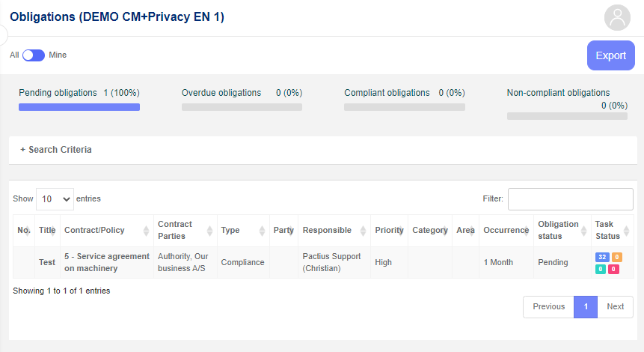Screen dimensions: 644x352
Task: Click the Next pagination button
Action: tap(616, 307)
